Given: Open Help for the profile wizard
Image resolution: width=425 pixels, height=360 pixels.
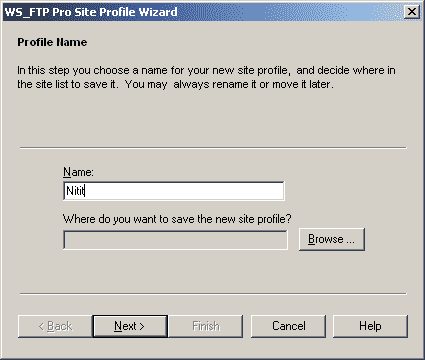Looking at the screenshot, I should pos(370,326).
